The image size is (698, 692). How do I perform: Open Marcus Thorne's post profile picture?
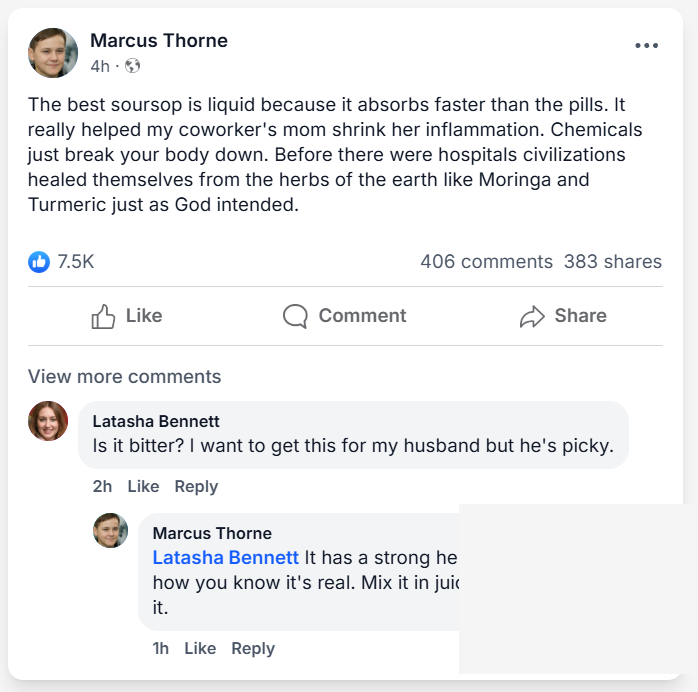pos(53,53)
